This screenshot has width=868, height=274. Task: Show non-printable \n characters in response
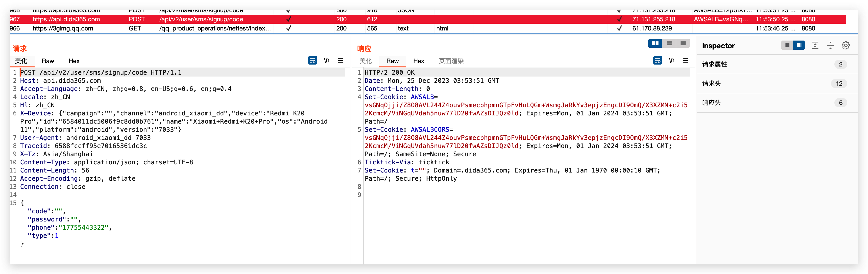tap(672, 61)
